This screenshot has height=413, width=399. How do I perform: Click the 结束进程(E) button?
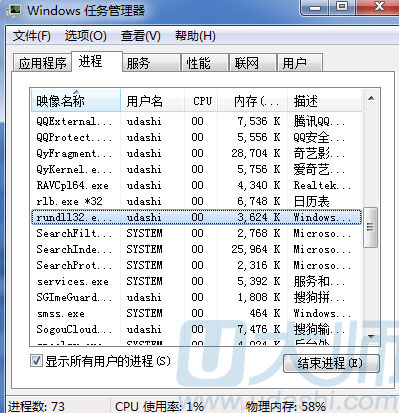[331, 363]
